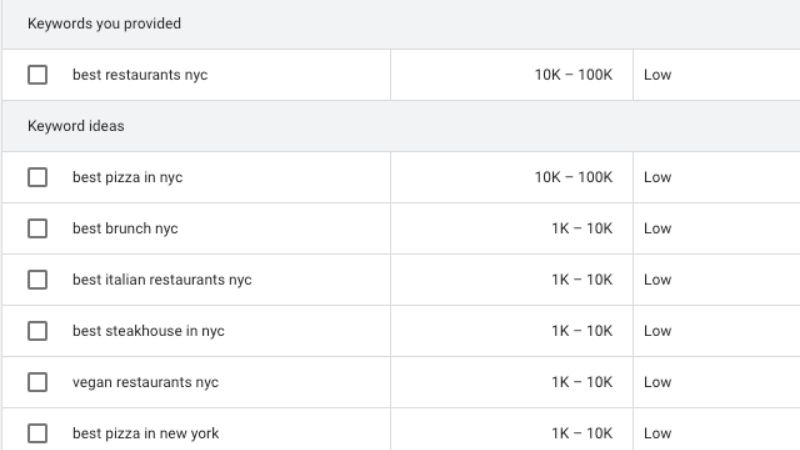Select the best pizza in nyc checkbox
Screen dimensions: 800x450
click(37, 177)
